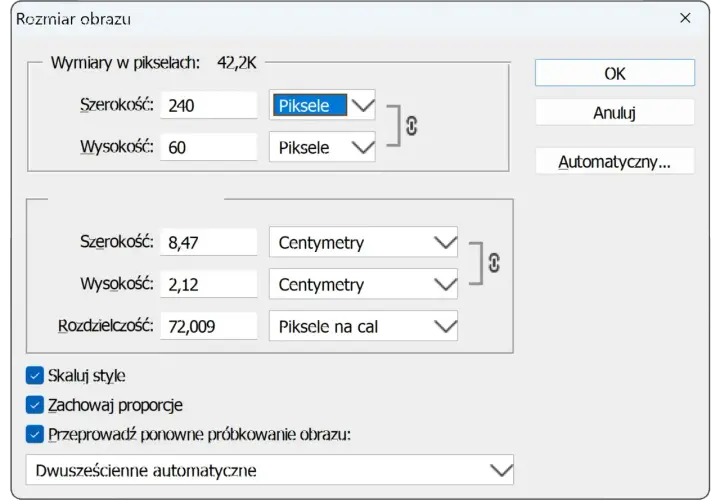Select the document width field 8,47
Viewport: 720px width, 500px height.
pyautogui.click(x=208, y=242)
